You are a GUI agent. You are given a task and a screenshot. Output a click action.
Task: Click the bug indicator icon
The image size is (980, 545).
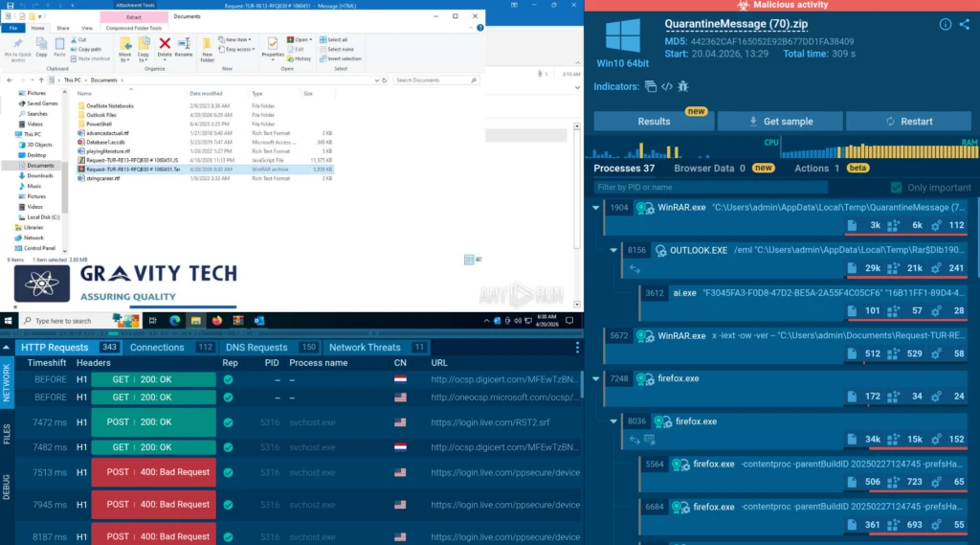pyautogui.click(x=682, y=86)
